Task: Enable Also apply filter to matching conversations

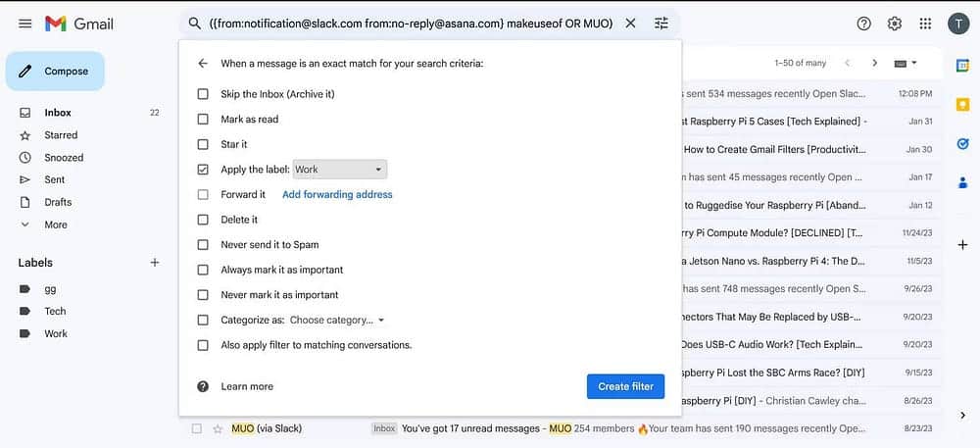Action: 203,345
